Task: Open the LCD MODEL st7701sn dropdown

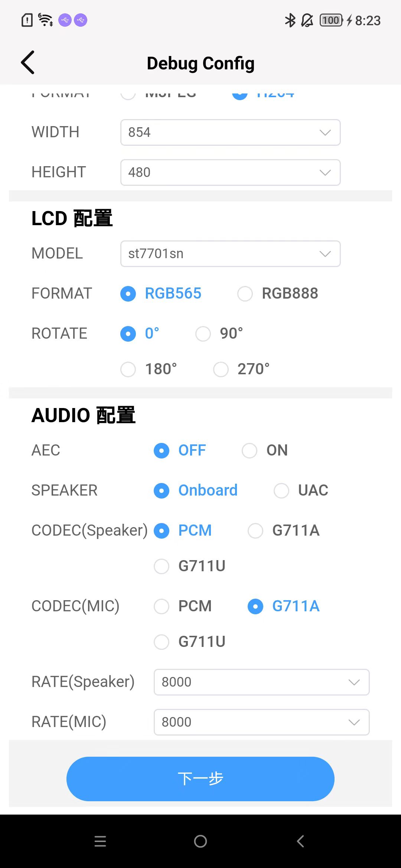Action: 230,254
